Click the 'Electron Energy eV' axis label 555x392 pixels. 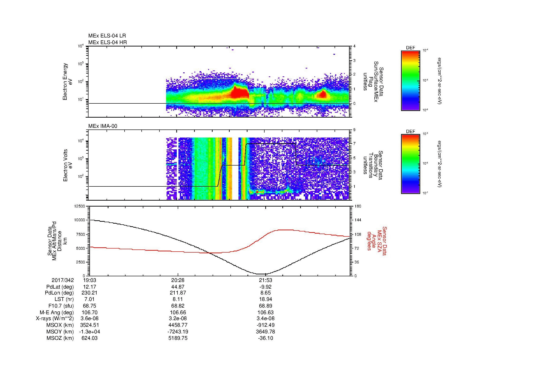(x=68, y=82)
